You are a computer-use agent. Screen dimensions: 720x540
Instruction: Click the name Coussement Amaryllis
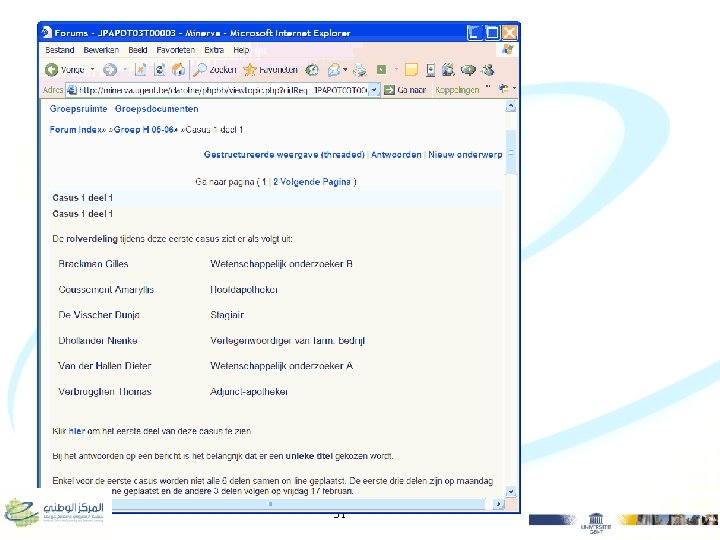[106, 290]
